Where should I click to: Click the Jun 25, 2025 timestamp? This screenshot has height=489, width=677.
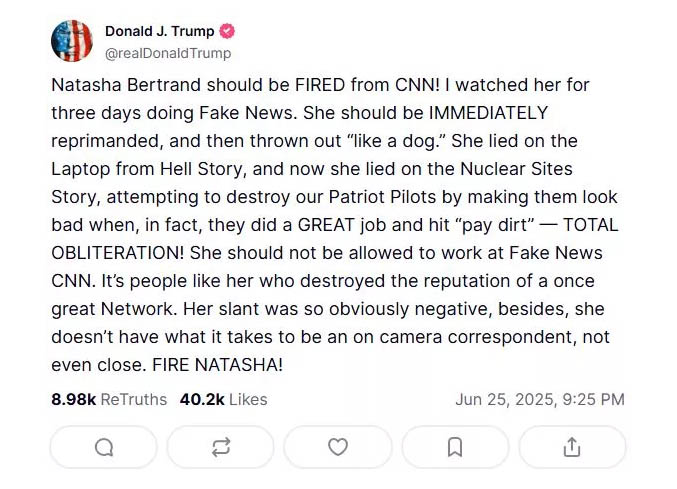click(x=539, y=399)
